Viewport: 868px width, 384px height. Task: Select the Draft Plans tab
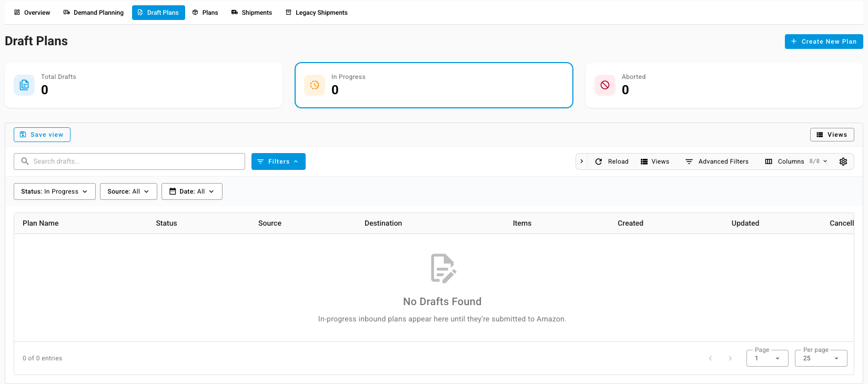tap(158, 13)
